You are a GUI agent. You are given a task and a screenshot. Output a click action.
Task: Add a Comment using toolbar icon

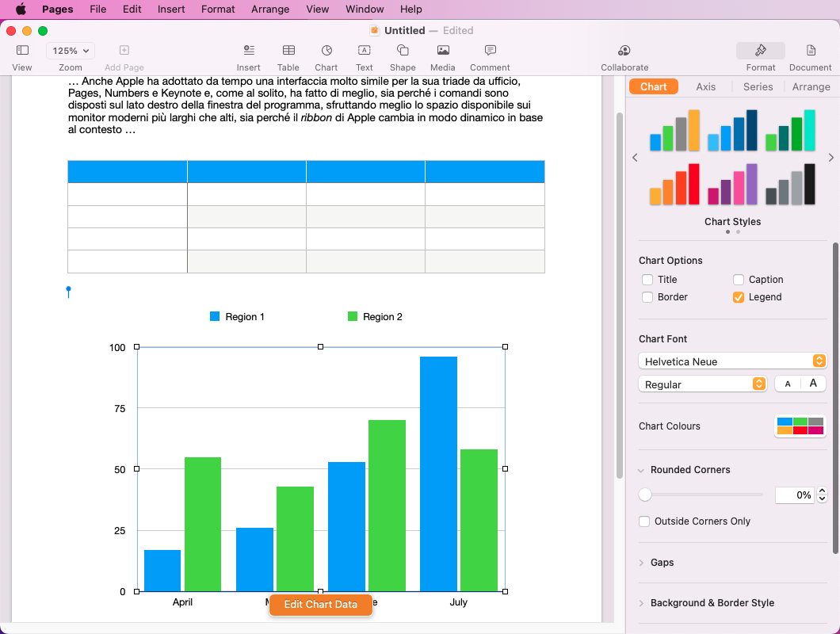(490, 51)
